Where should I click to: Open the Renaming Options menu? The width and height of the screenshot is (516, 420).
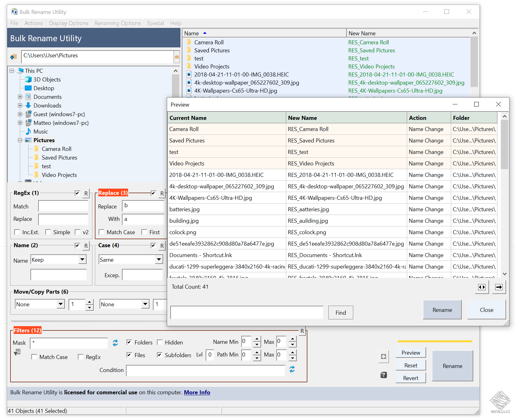118,23
